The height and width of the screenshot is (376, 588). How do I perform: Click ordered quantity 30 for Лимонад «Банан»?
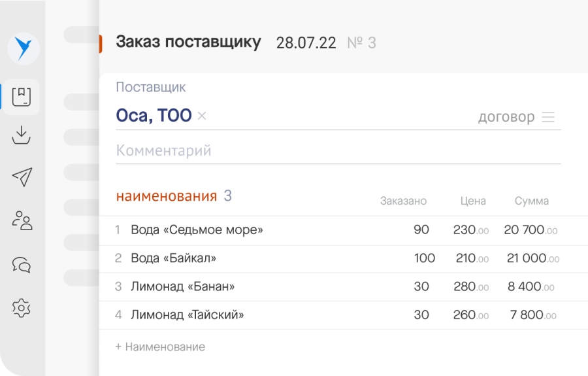coord(421,286)
